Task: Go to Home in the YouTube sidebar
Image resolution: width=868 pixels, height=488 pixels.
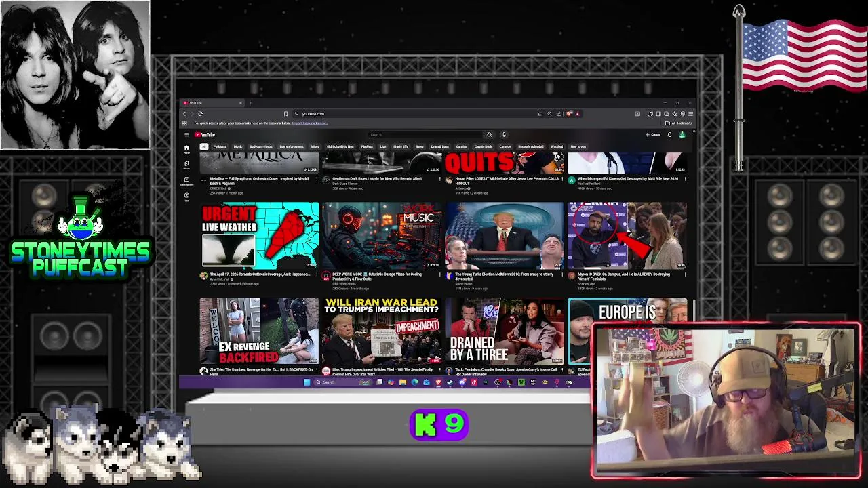Action: pyautogui.click(x=186, y=149)
